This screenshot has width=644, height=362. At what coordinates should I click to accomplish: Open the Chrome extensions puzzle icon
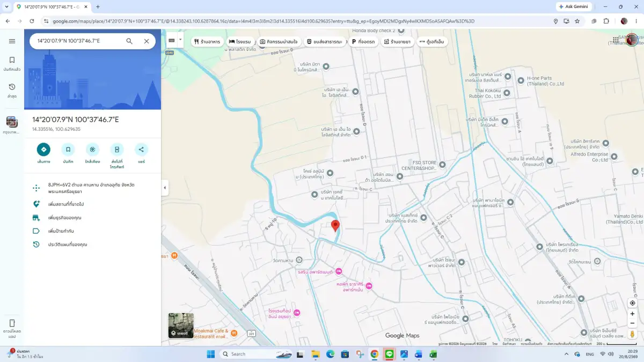[x=606, y=21]
